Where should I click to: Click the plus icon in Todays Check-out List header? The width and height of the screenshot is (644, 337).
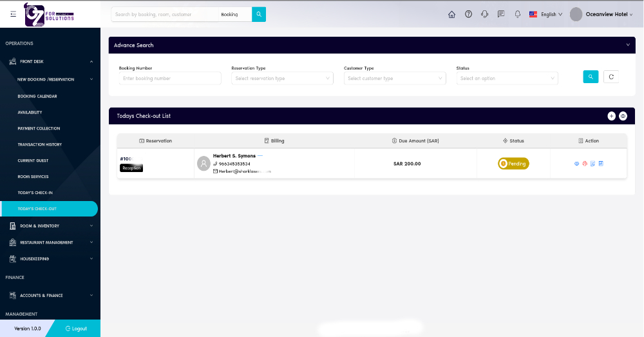612,116
